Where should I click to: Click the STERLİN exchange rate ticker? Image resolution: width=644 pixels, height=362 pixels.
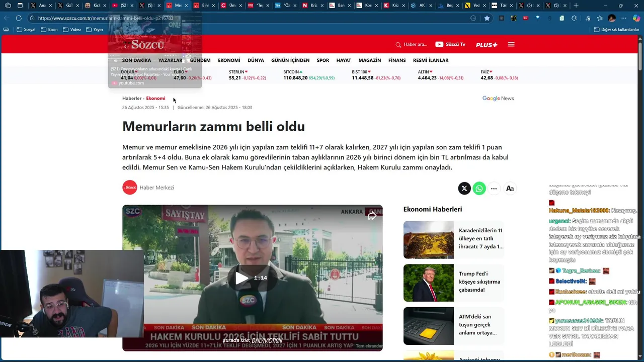click(248, 75)
